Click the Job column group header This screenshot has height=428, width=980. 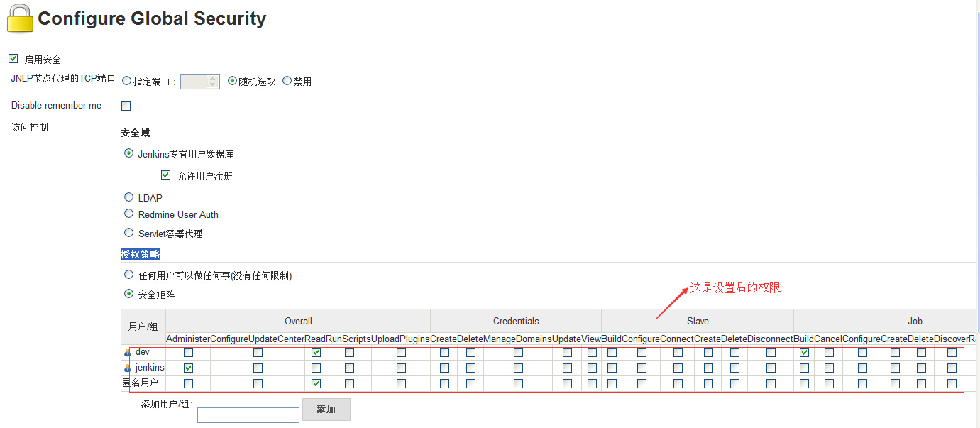tap(915, 322)
